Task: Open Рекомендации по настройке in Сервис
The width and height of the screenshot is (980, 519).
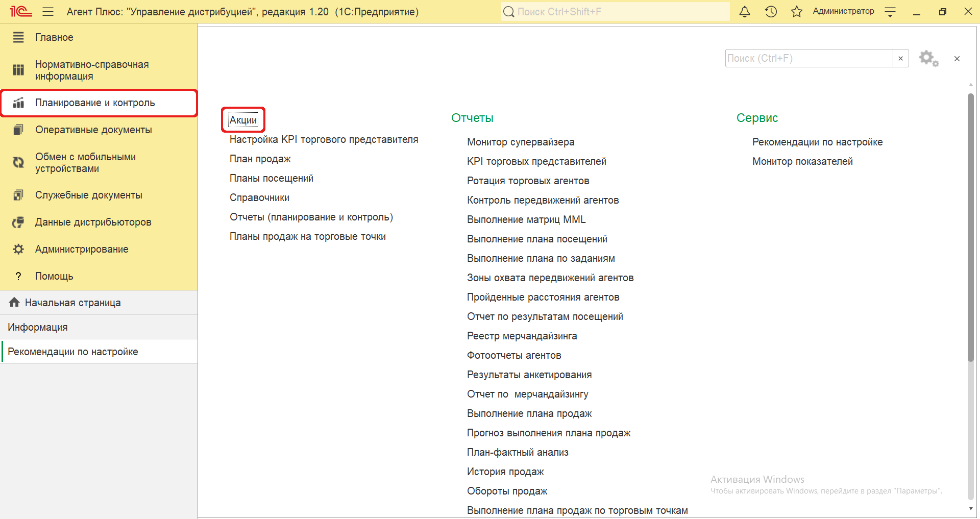Action: [x=817, y=142]
